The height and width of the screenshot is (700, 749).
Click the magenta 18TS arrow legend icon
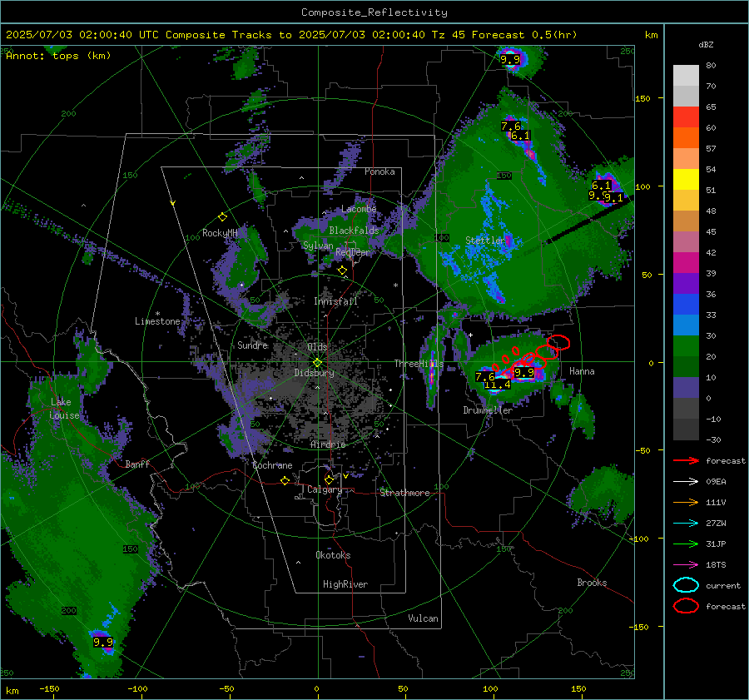pyautogui.click(x=686, y=565)
